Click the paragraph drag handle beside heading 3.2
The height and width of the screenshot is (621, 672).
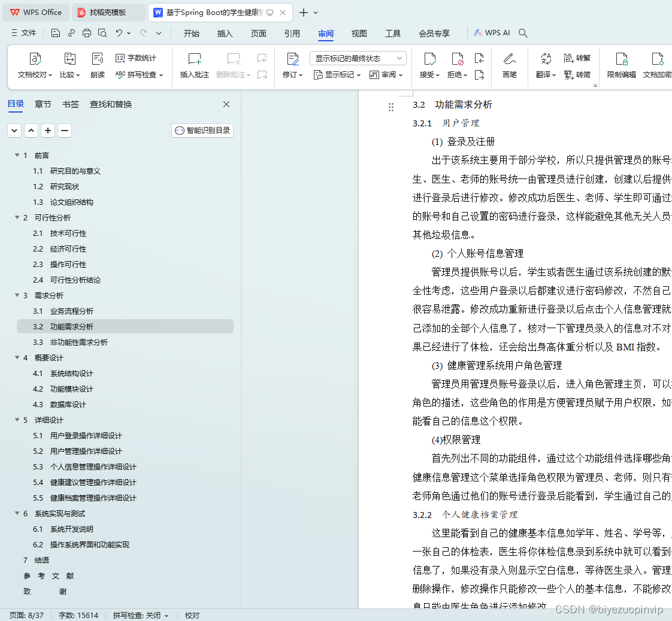pyautogui.click(x=391, y=107)
